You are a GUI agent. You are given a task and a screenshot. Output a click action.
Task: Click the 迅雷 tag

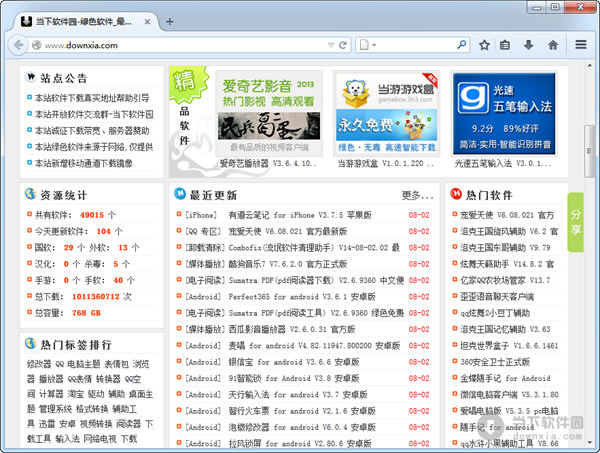tap(47, 424)
